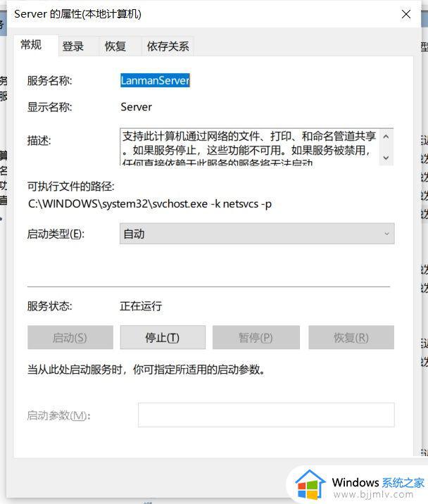The height and width of the screenshot is (504, 428).
Task: Click the 显示名称 label
Action: tap(49, 107)
